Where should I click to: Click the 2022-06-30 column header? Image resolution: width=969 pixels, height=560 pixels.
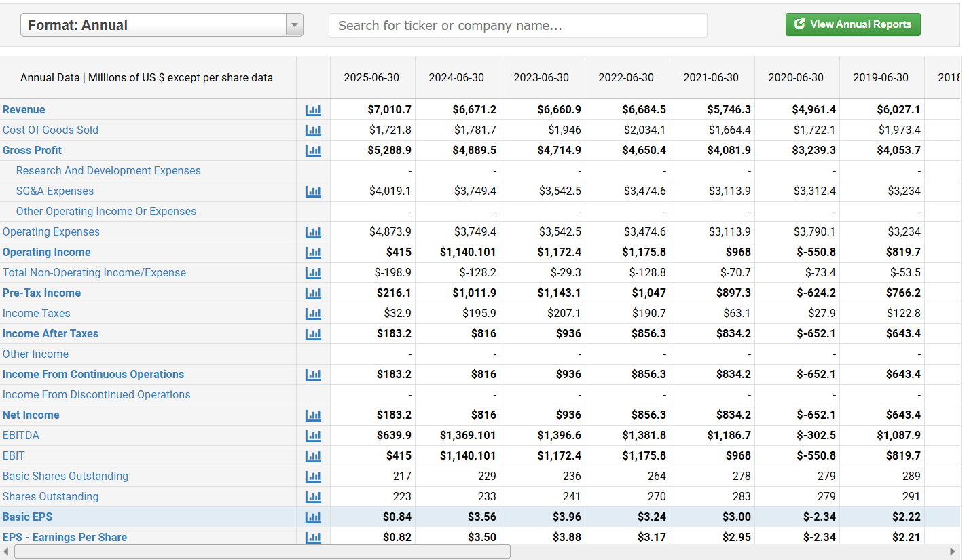tap(627, 77)
